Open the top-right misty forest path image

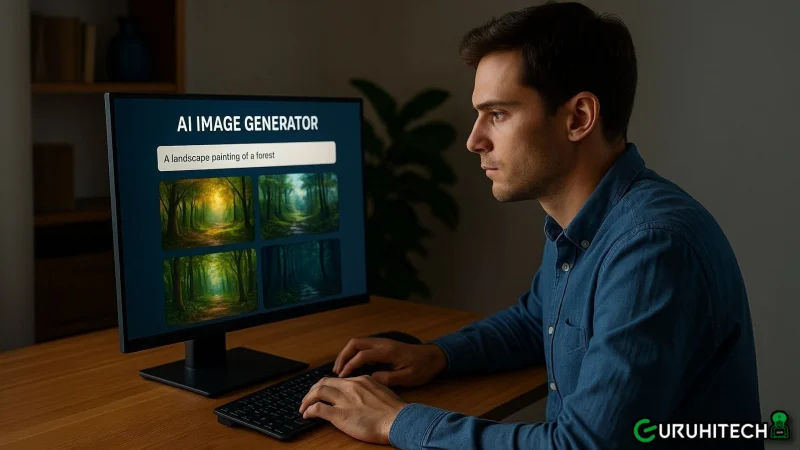click(x=299, y=204)
